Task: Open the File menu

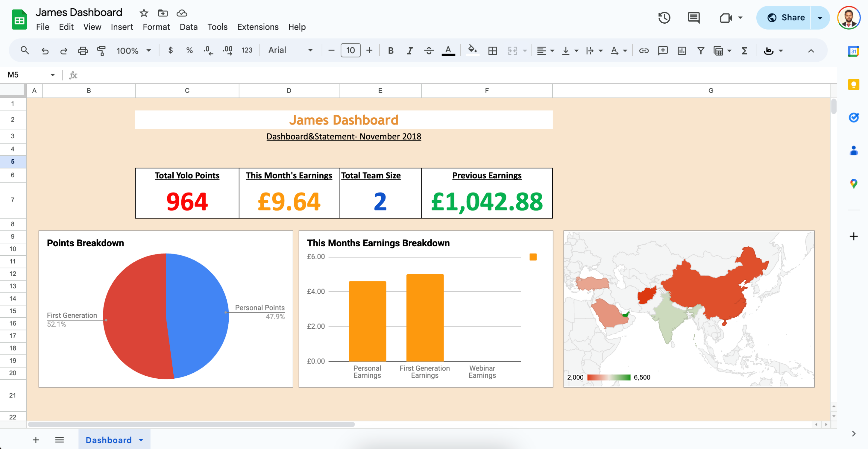Action: [43, 27]
